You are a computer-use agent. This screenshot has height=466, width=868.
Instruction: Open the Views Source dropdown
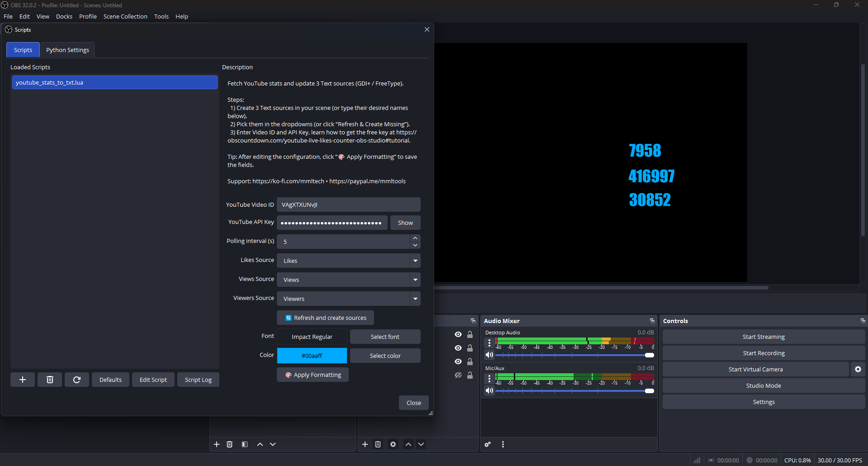(x=415, y=280)
